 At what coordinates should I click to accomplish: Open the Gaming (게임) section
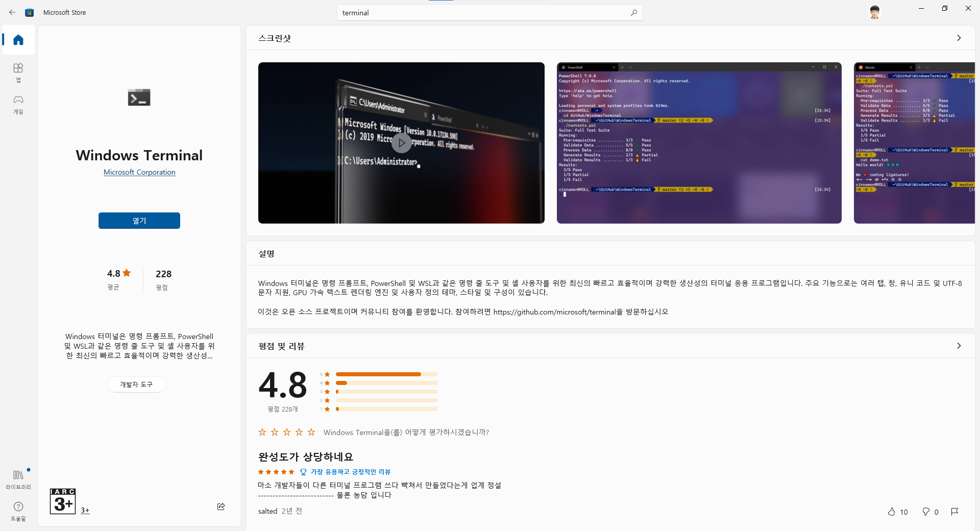tap(18, 104)
